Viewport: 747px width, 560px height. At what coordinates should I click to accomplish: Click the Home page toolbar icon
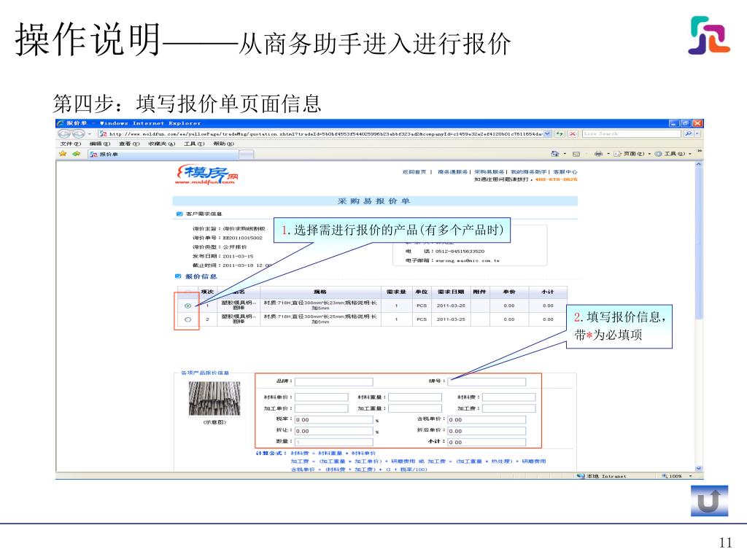pyautogui.click(x=554, y=154)
